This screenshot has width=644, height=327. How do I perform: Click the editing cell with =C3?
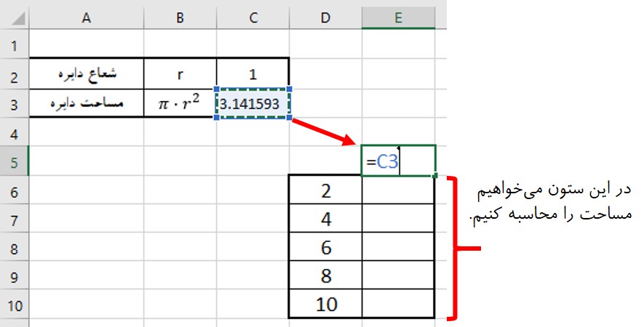point(398,161)
